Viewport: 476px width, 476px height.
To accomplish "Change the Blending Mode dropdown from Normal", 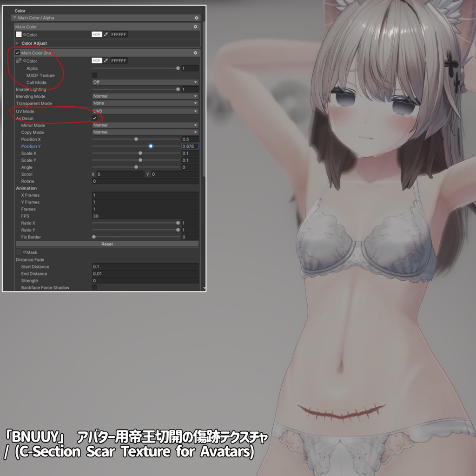I will click(144, 96).
